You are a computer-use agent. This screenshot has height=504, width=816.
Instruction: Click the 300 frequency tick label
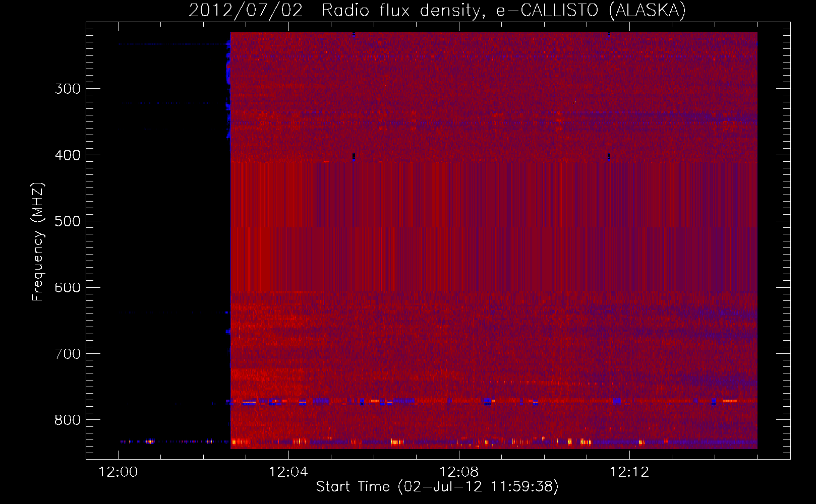pos(68,89)
